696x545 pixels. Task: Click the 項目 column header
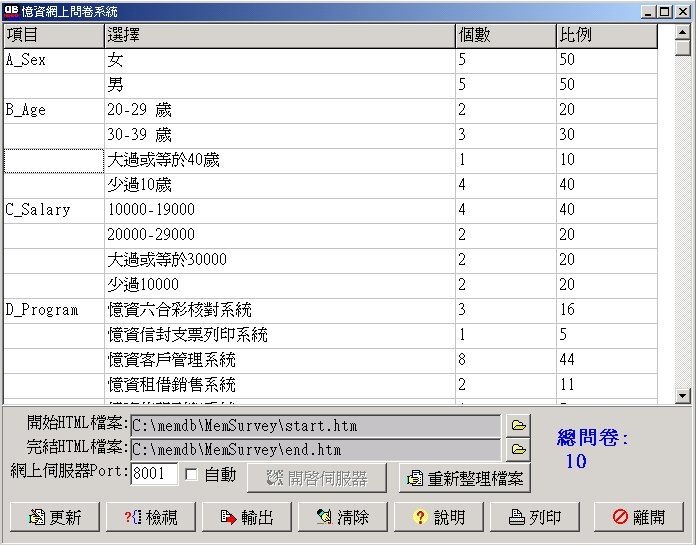(x=54, y=35)
